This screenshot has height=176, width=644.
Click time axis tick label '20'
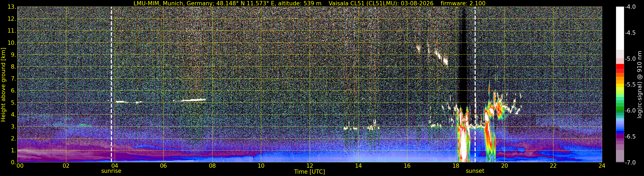505,166
